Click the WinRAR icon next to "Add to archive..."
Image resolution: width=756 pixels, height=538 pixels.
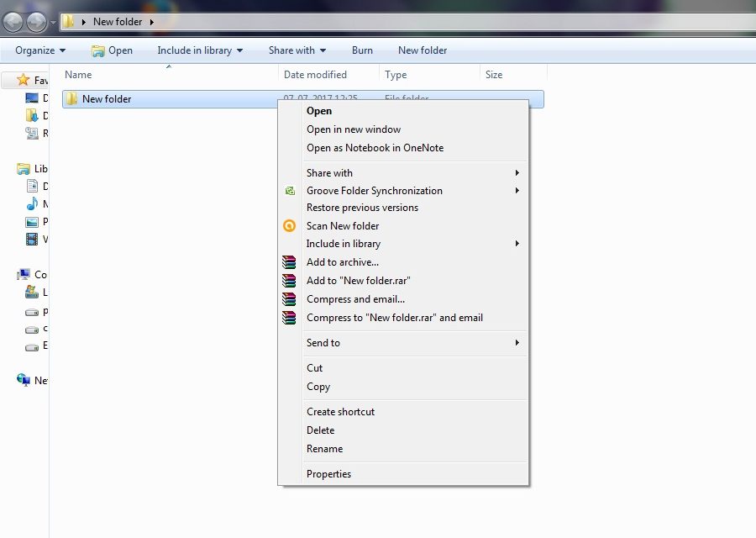tap(290, 262)
